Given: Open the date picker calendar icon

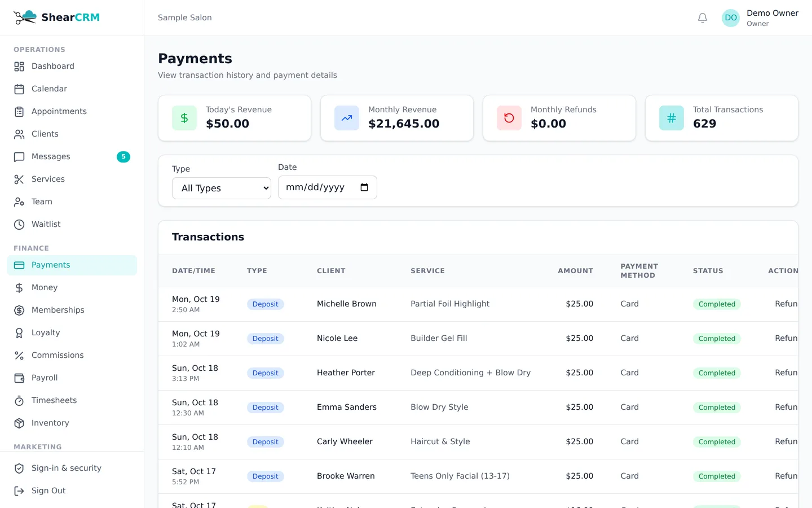Looking at the screenshot, I should coord(364,187).
